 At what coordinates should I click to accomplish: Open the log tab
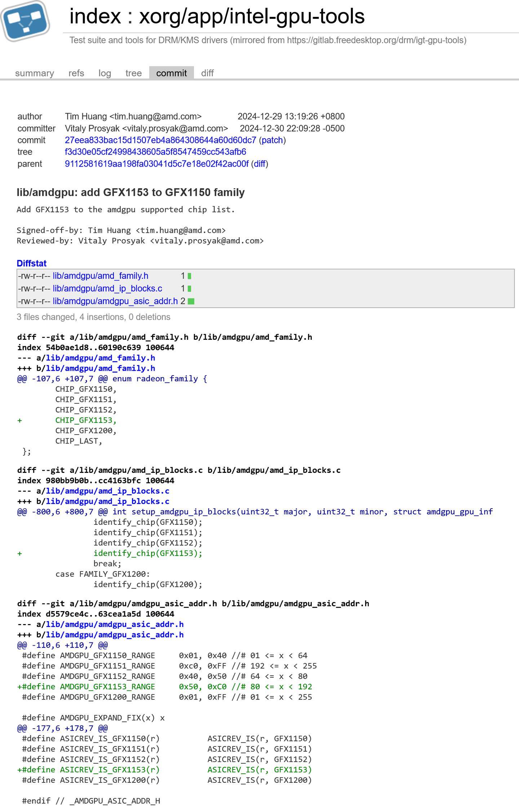click(105, 73)
